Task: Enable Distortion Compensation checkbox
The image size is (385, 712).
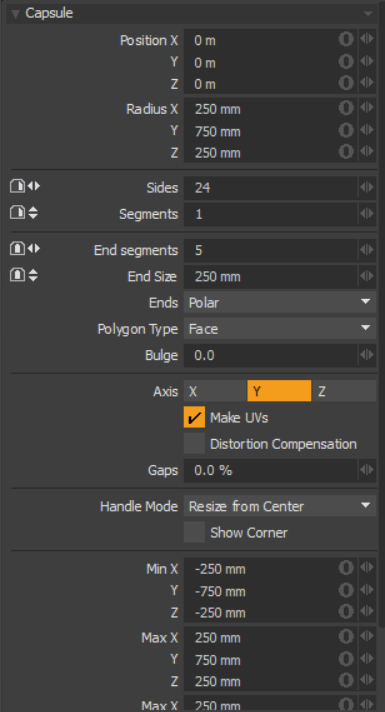Action: coord(194,444)
